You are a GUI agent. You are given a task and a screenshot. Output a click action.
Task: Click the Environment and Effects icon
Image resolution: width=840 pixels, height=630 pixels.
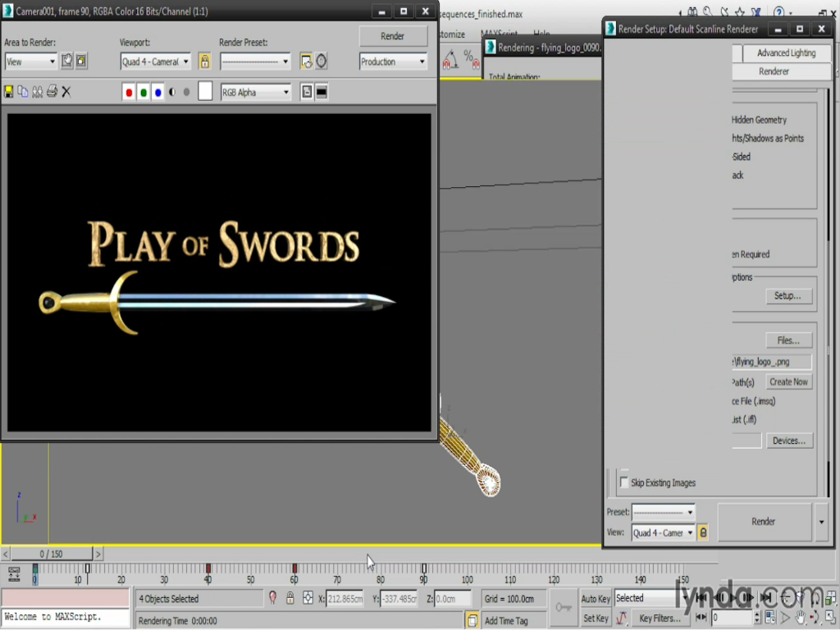click(322, 62)
